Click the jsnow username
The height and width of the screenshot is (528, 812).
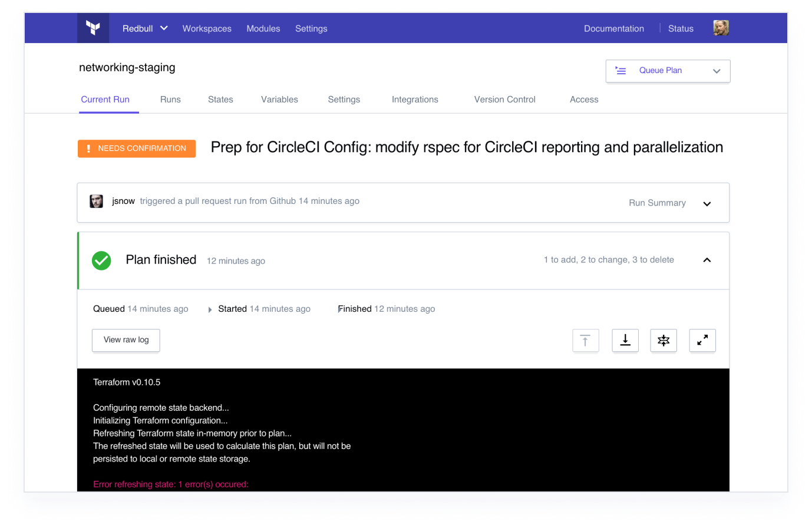tap(123, 201)
